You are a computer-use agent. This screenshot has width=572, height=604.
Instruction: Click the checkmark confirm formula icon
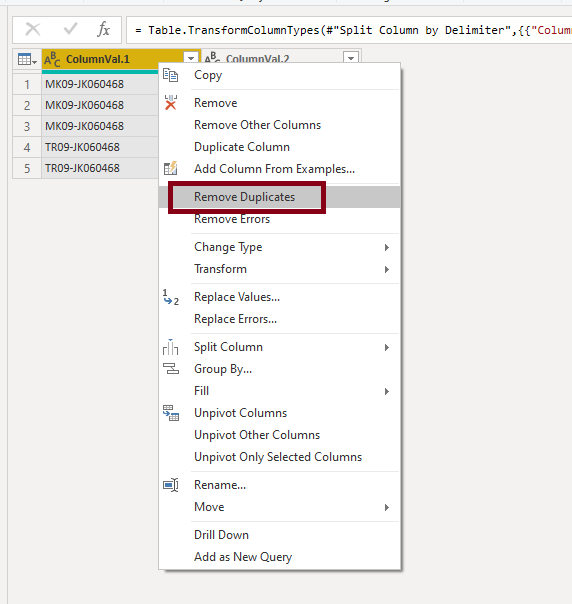[x=70, y=29]
